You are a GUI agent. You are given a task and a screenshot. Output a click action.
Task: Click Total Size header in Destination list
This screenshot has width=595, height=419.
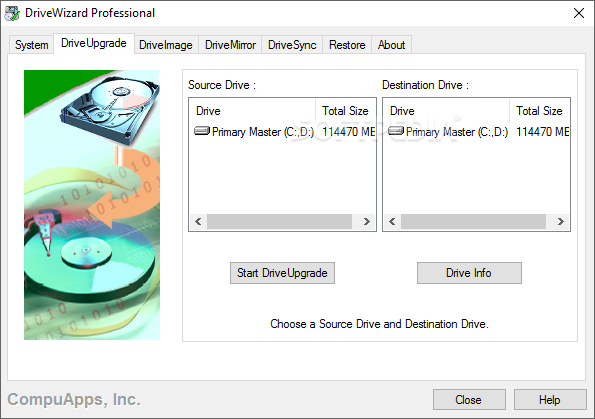click(539, 111)
